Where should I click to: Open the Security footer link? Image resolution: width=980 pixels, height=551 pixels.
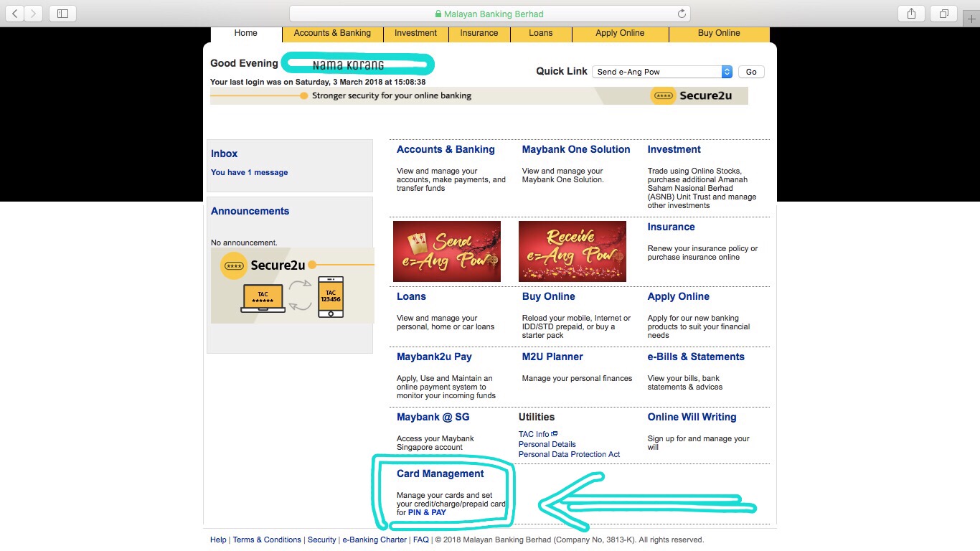coord(321,540)
